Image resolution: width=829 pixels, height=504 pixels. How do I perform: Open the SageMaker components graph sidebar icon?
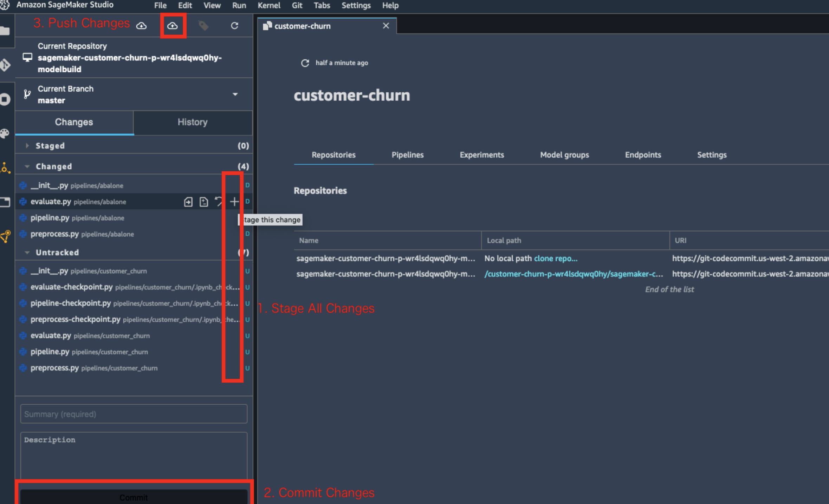coord(5,168)
